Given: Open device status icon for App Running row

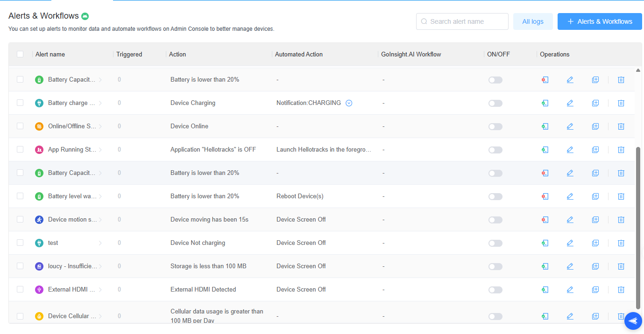Looking at the screenshot, I should point(545,150).
